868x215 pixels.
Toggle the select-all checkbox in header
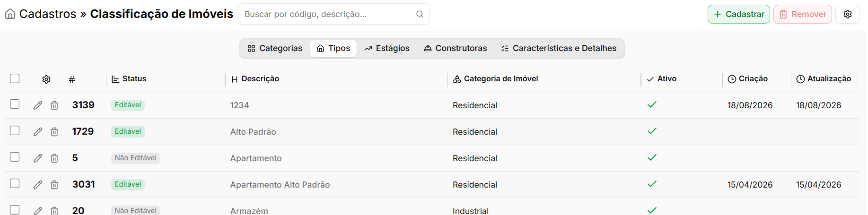point(15,78)
